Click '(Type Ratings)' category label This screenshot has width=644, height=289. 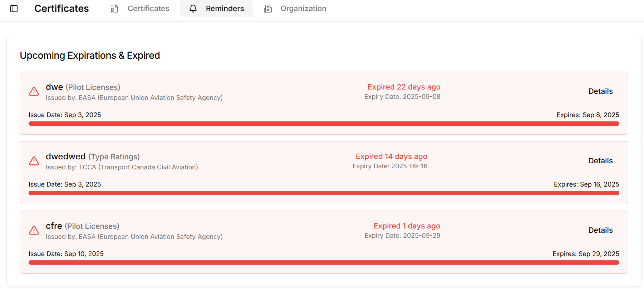(x=114, y=157)
